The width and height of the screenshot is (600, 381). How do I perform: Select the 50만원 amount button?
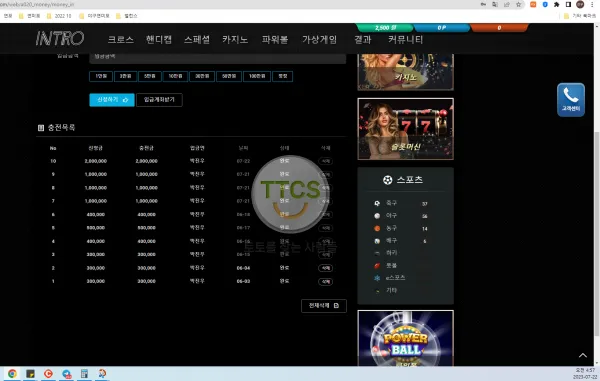pyautogui.click(x=229, y=76)
